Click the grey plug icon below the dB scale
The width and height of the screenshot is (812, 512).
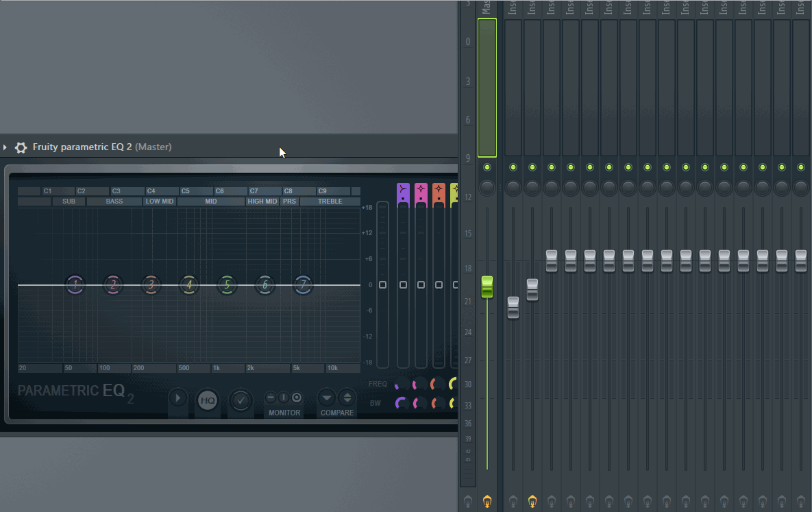[x=467, y=502]
